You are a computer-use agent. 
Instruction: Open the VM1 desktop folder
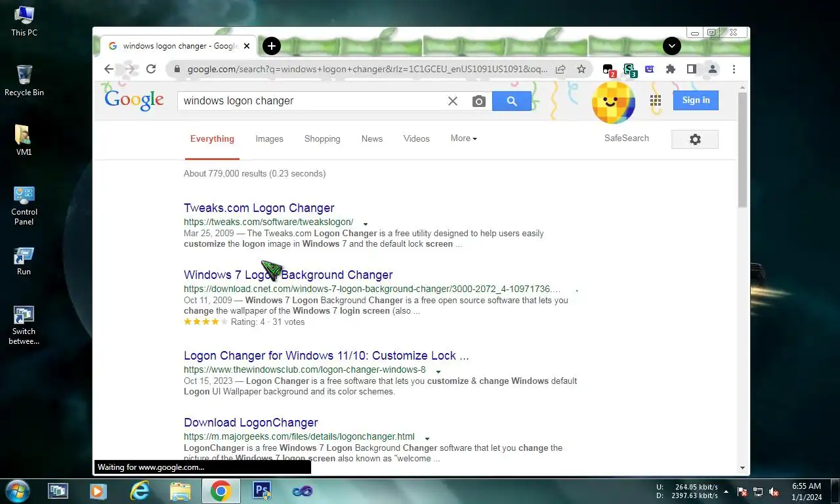tap(24, 140)
